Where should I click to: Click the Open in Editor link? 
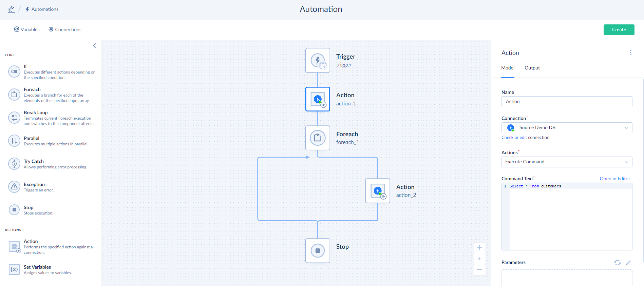click(615, 179)
